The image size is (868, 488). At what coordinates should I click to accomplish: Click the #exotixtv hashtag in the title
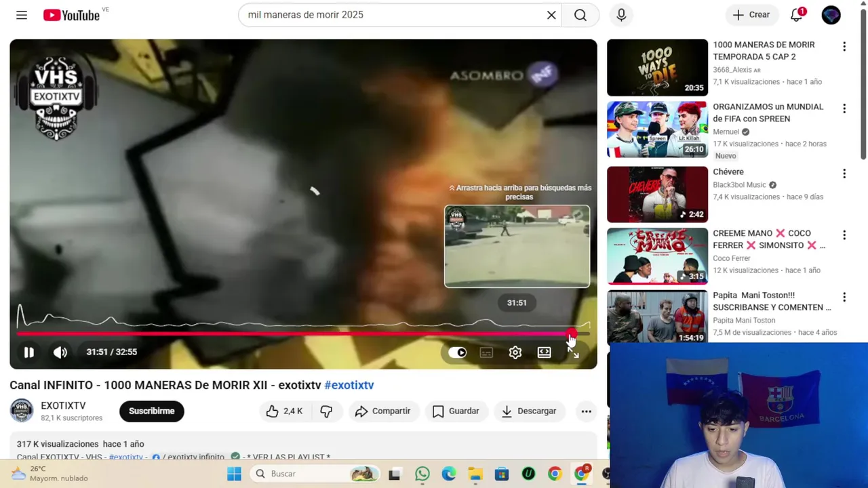coord(349,385)
